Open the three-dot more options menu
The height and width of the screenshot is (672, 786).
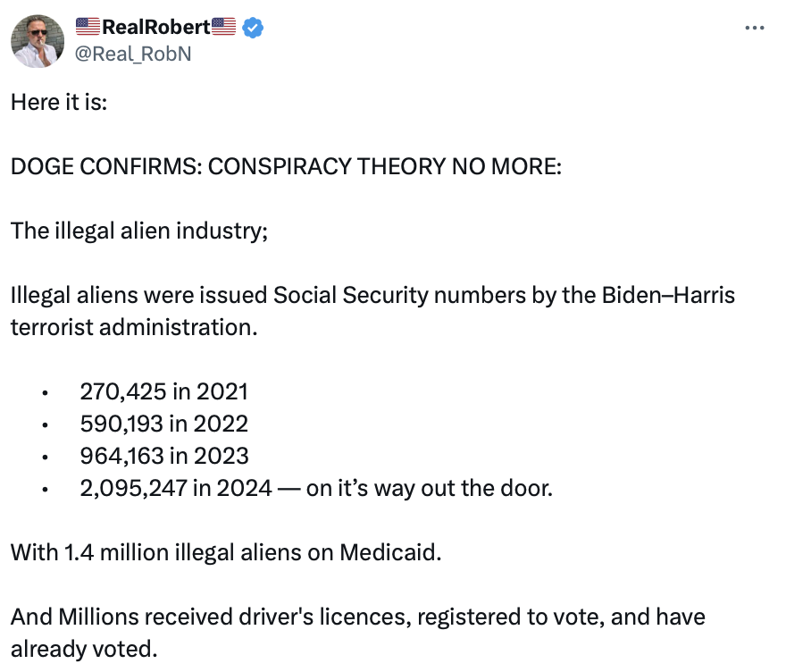(755, 28)
